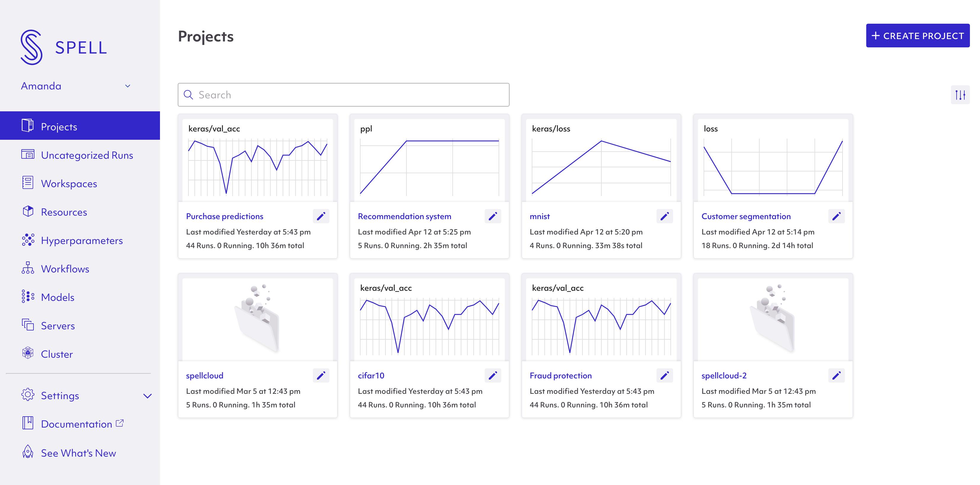Click the edit pencil for Purchase predictions
Image resolution: width=980 pixels, height=485 pixels.
321,216
